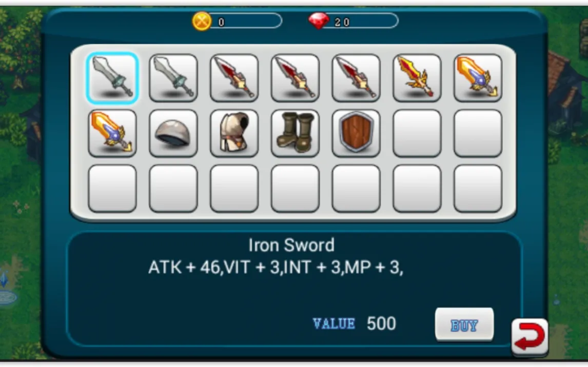Choose the orange crystal sword in top row
588x367 pixels.
pos(478,78)
